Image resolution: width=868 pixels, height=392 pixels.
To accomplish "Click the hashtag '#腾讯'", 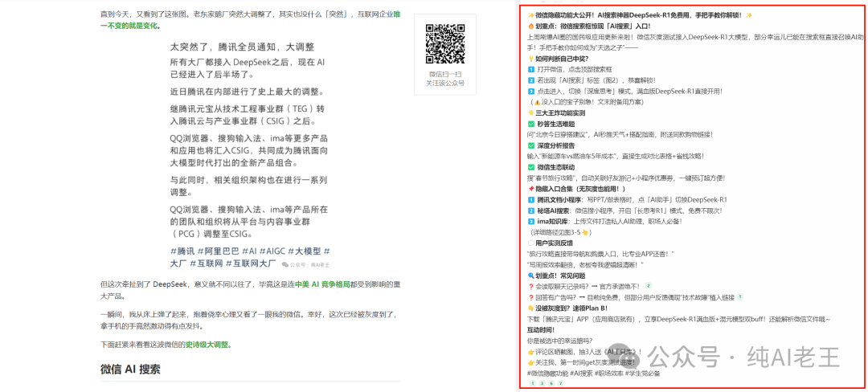I will tap(182, 251).
